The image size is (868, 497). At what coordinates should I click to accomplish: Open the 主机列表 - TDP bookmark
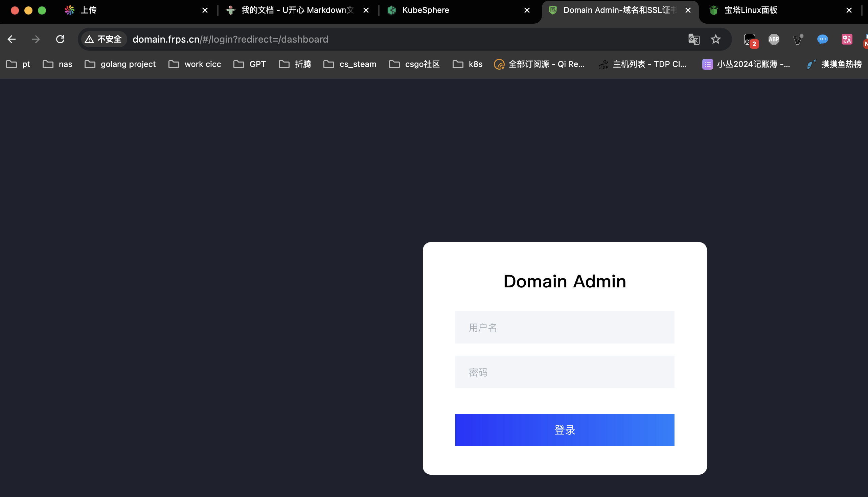642,64
